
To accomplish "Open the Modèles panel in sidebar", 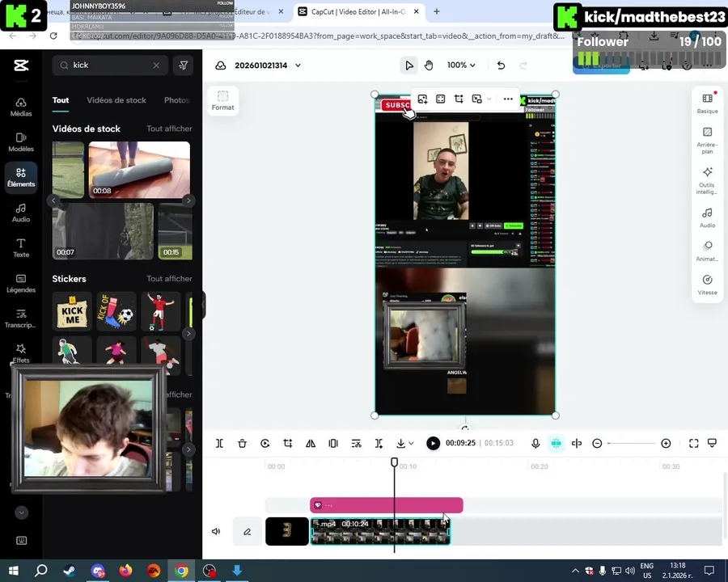I will coord(21,142).
